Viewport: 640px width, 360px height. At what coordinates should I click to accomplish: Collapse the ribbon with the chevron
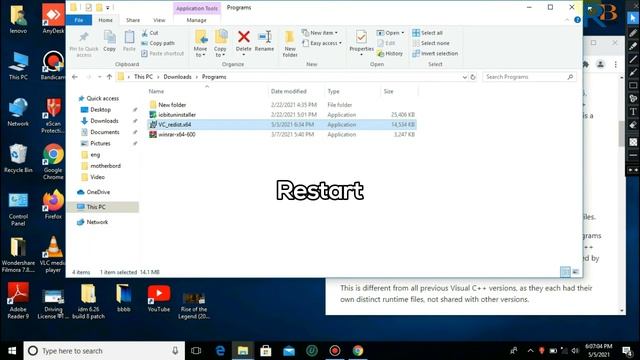pos(567,20)
